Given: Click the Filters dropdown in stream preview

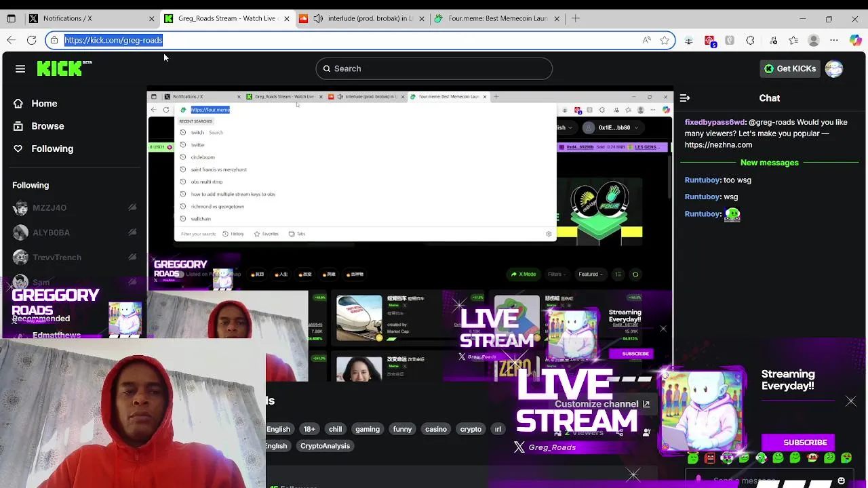Looking at the screenshot, I should (557, 274).
